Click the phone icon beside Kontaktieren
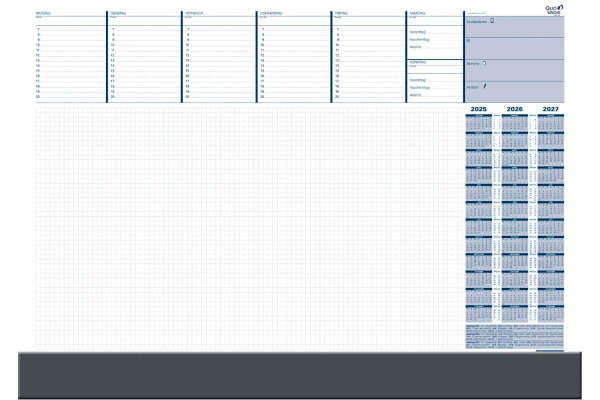Image resolution: width=600 pixels, height=400 pixels. (x=492, y=21)
